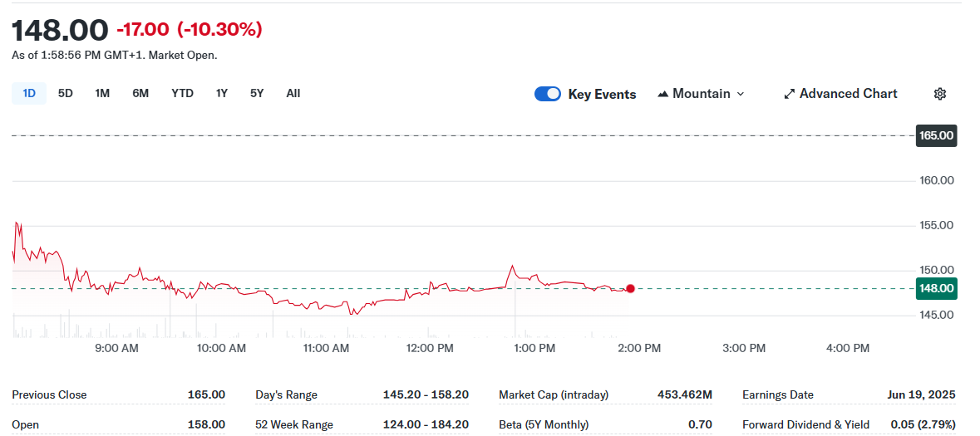Click the 165.00 previous close label
The height and width of the screenshot is (436, 980).
936,135
